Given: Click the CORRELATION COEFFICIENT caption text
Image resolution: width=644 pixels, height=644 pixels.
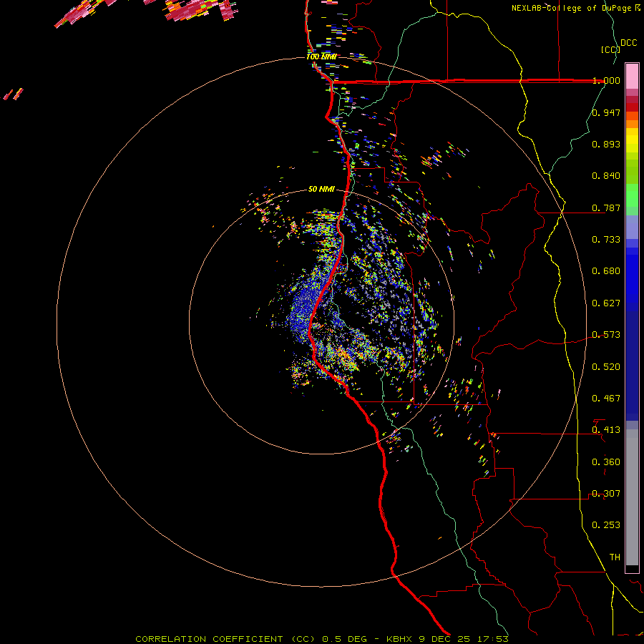Looking at the screenshot, I should (209, 639).
